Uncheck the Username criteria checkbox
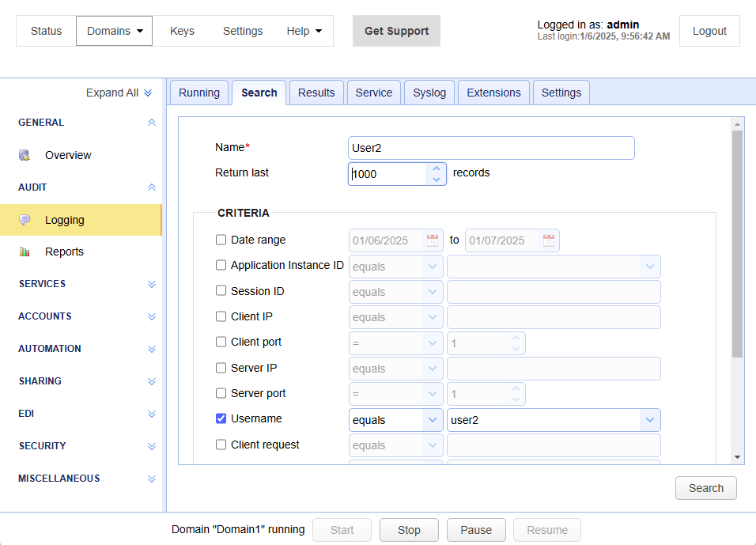The width and height of the screenshot is (756, 545). pos(221,419)
